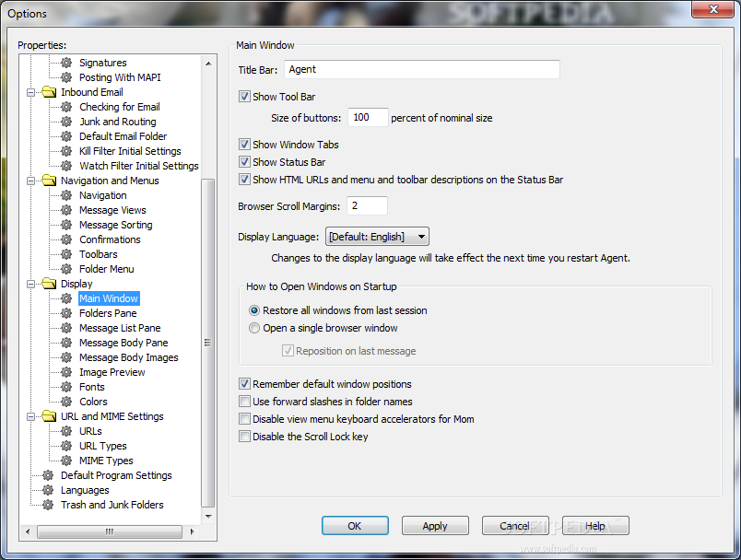Click the gear icon beside Languages

(x=48, y=490)
